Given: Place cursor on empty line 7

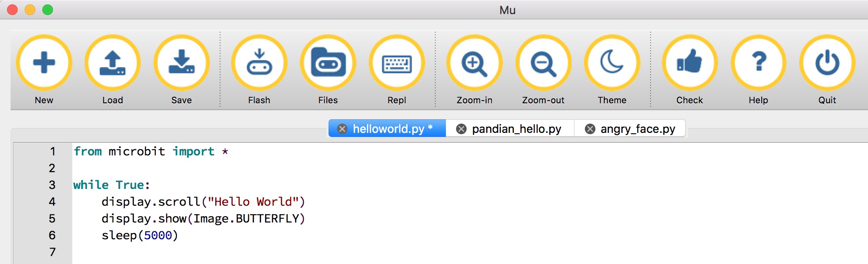Looking at the screenshot, I should [470, 252].
